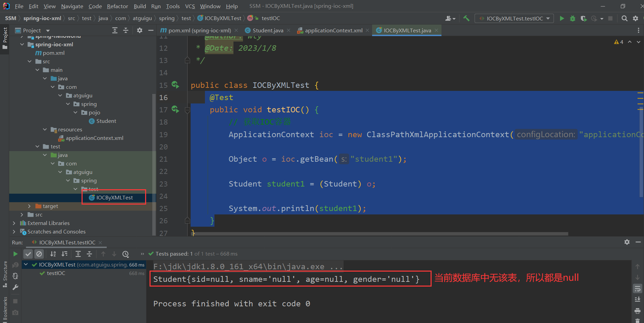The height and width of the screenshot is (323, 644).
Task: Collapse all in Project panel
Action: pyautogui.click(x=126, y=30)
